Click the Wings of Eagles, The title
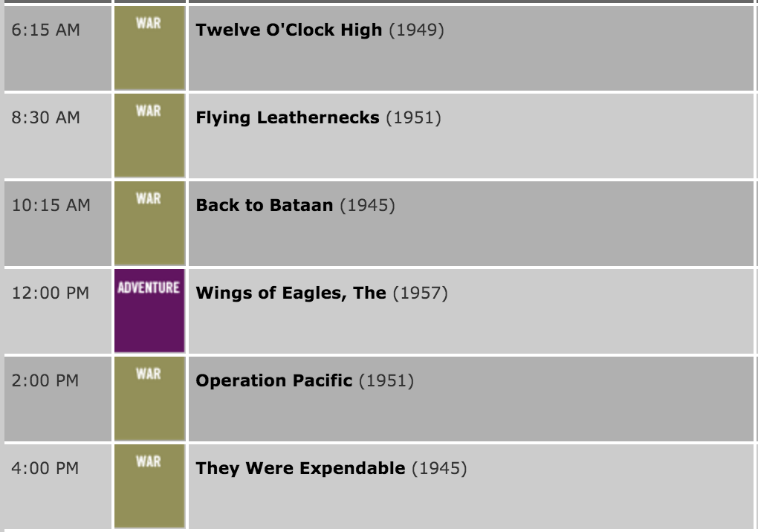This screenshot has height=532, width=758. (291, 293)
